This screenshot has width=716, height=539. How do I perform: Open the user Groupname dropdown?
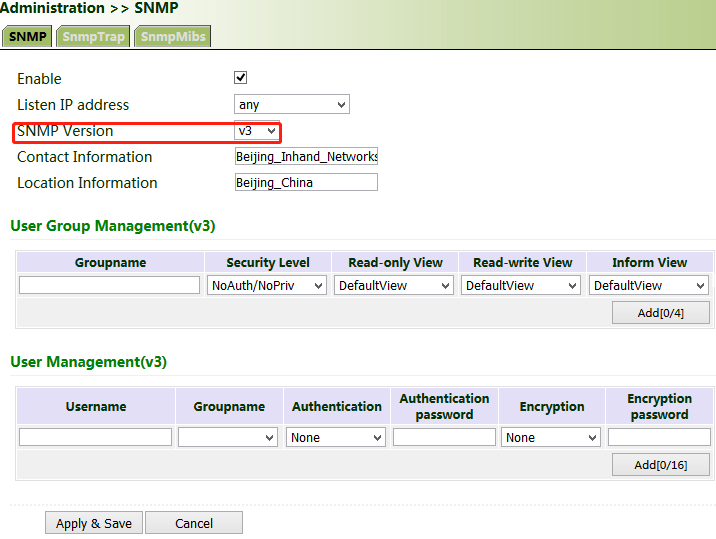228,438
